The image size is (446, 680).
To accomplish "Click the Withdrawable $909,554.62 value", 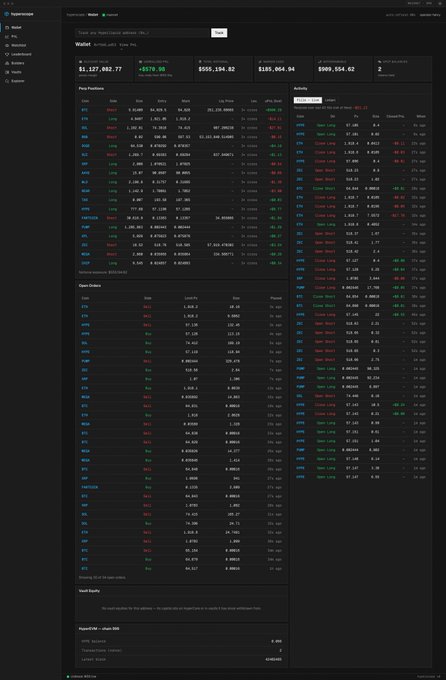I will [336, 69].
